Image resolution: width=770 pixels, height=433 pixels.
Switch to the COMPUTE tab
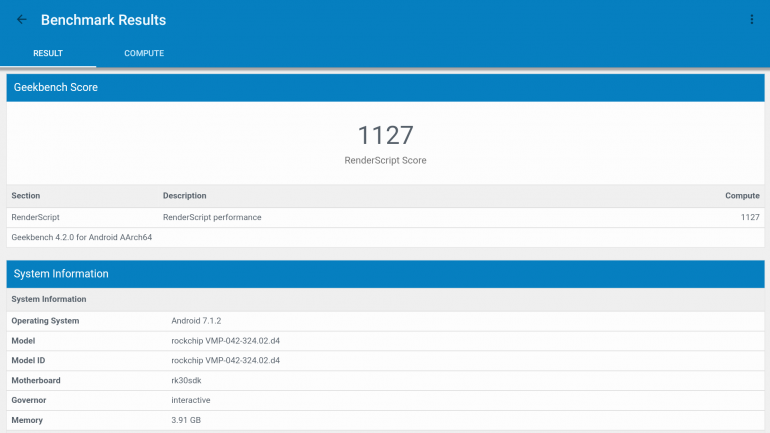pos(144,53)
